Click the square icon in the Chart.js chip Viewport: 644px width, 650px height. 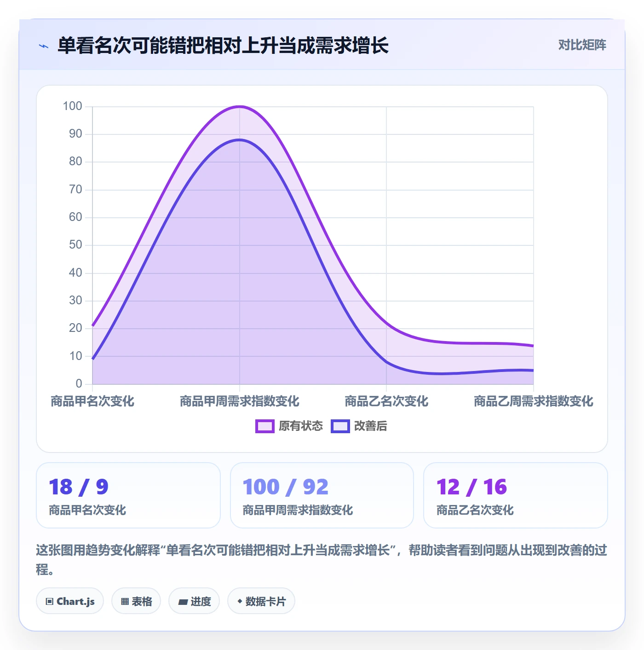50,602
